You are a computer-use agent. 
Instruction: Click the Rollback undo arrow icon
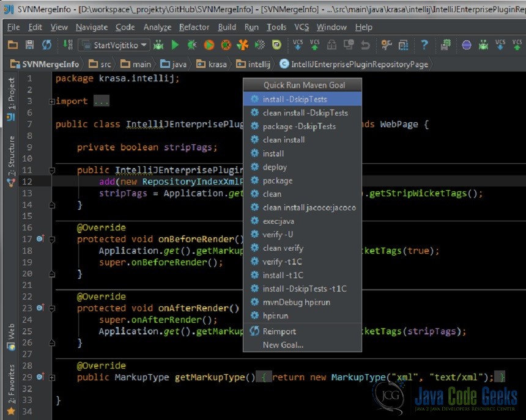tap(365, 45)
